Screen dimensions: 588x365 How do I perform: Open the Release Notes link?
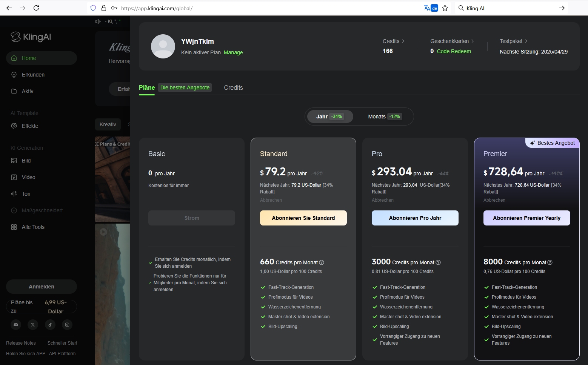tap(21, 343)
